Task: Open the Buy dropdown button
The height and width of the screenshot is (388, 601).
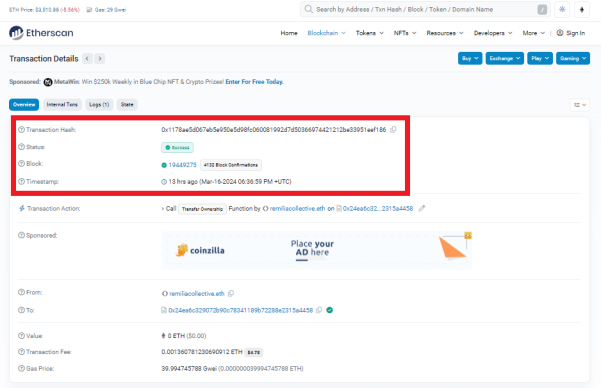Action: pyautogui.click(x=470, y=58)
